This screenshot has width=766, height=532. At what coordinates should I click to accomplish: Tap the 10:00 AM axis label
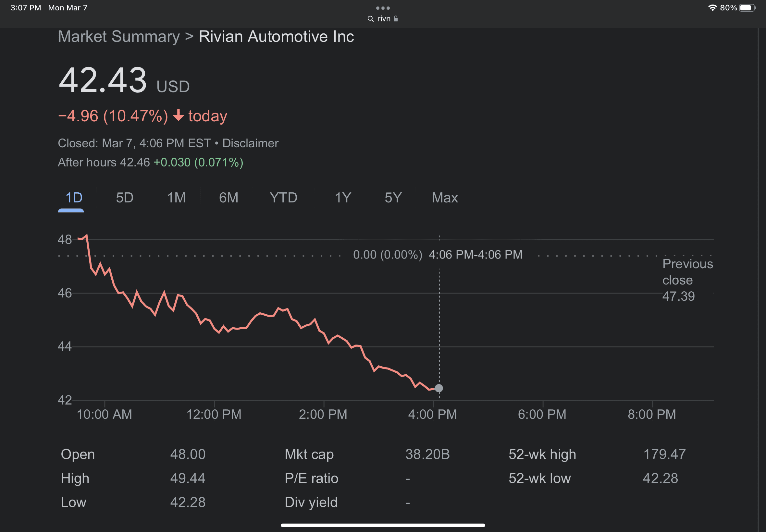click(105, 414)
